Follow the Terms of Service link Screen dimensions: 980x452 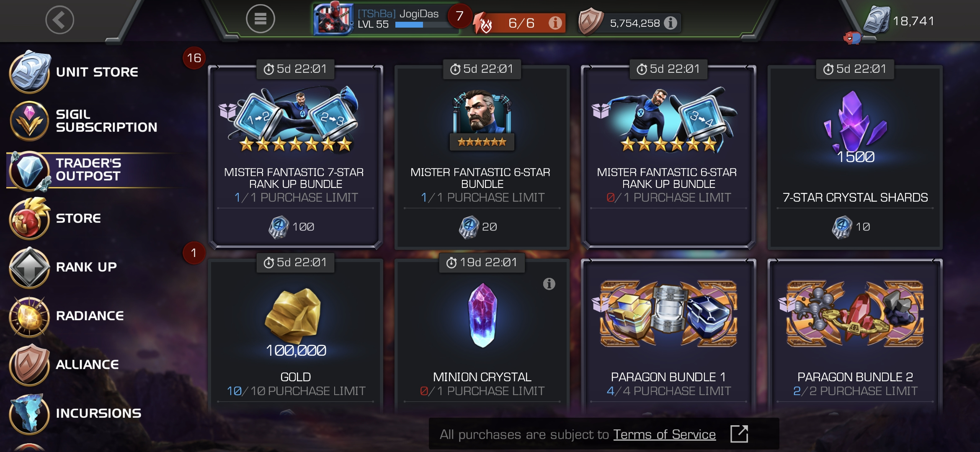pyautogui.click(x=664, y=434)
